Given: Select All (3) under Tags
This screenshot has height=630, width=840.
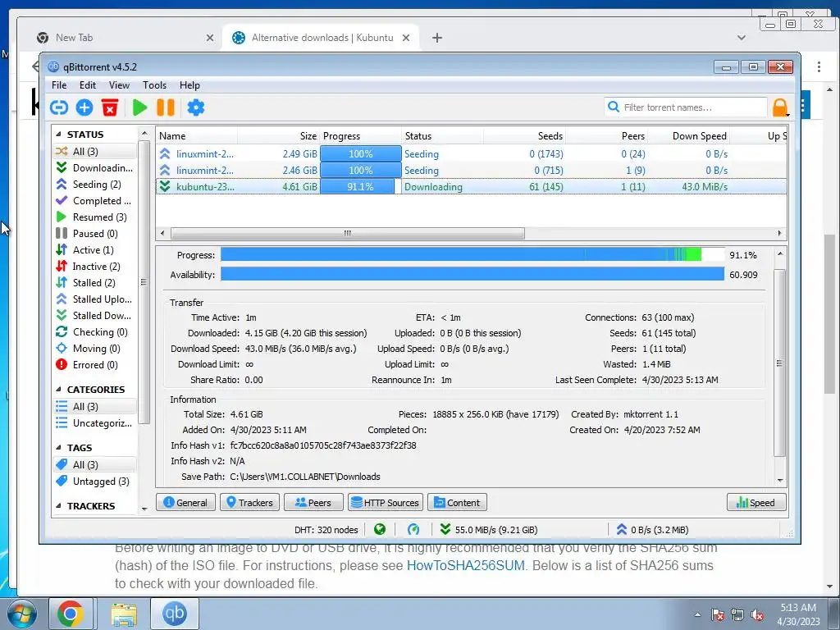Looking at the screenshot, I should coord(95,465).
